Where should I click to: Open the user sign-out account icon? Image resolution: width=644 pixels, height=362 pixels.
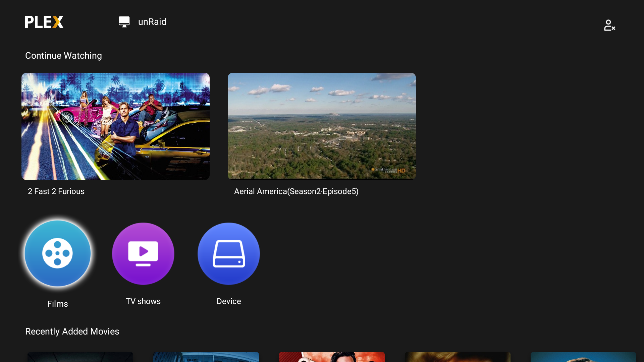point(609,25)
